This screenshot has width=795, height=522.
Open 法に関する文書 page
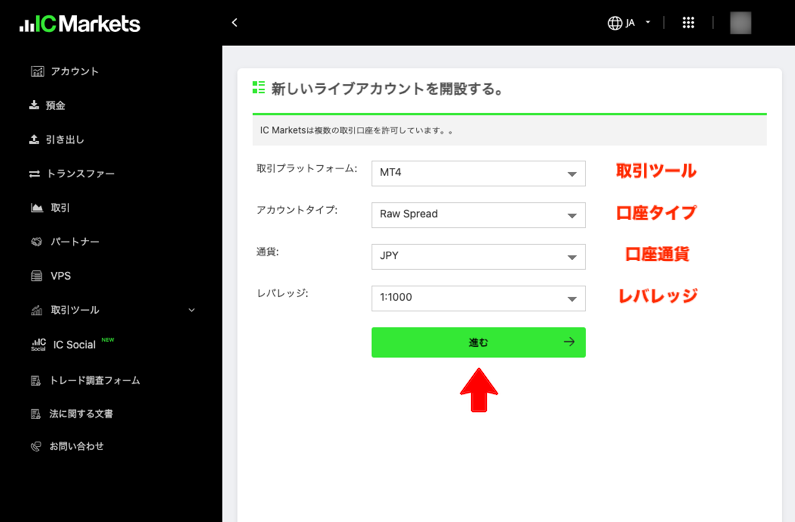coord(81,414)
